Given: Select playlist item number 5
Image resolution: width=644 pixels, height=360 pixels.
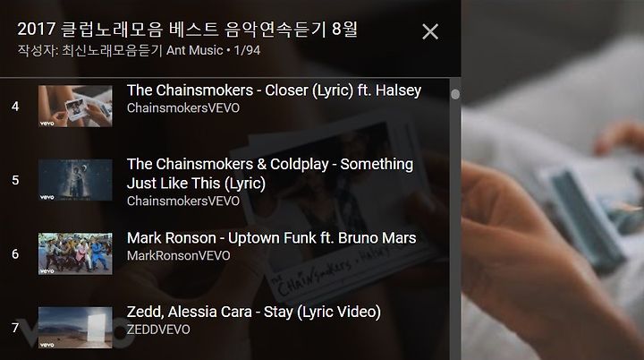Looking at the screenshot, I should (x=15, y=180).
